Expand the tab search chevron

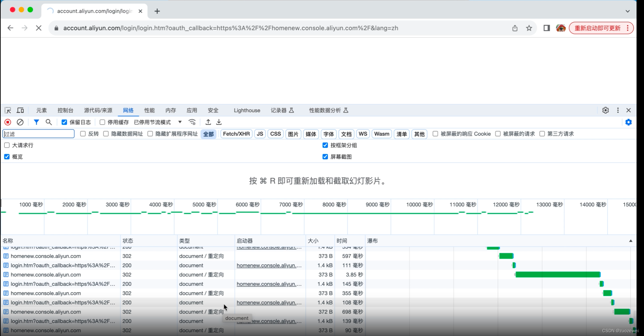[628, 11]
